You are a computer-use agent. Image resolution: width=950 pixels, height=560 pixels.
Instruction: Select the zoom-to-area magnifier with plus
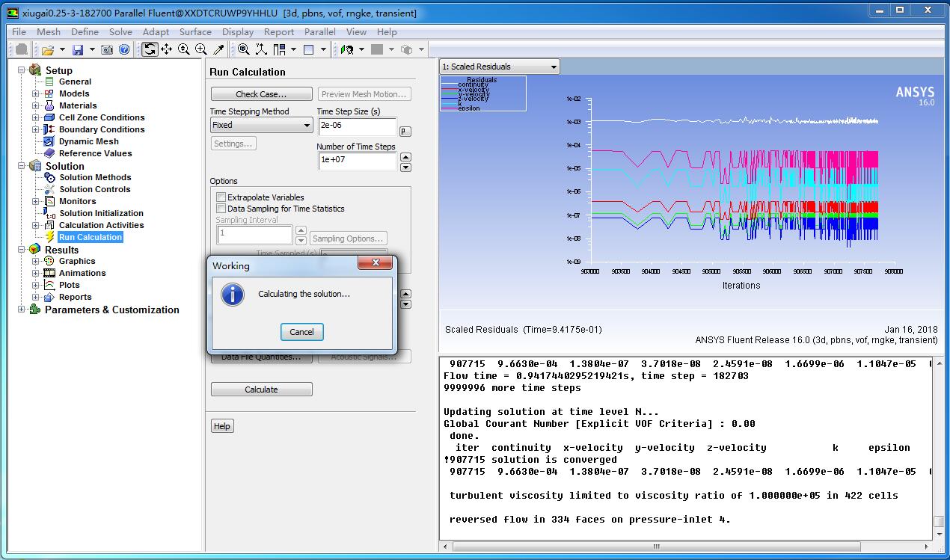pos(200,49)
